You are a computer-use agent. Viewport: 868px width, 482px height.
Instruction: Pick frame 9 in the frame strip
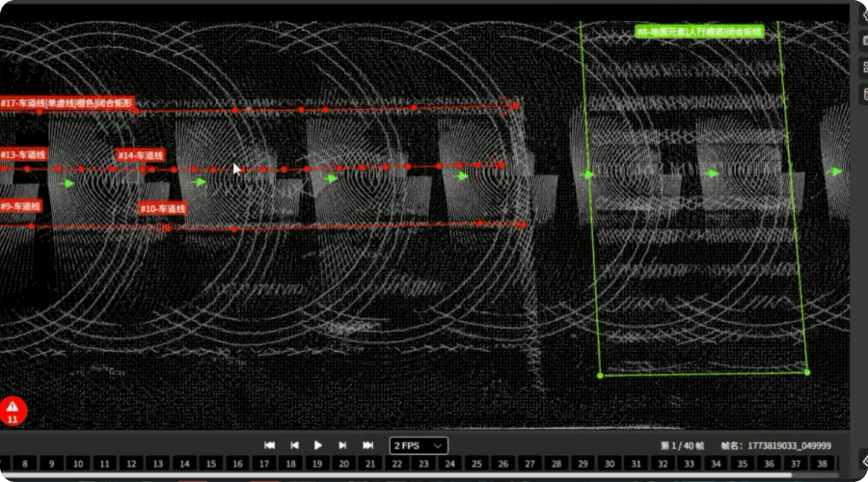(51, 464)
